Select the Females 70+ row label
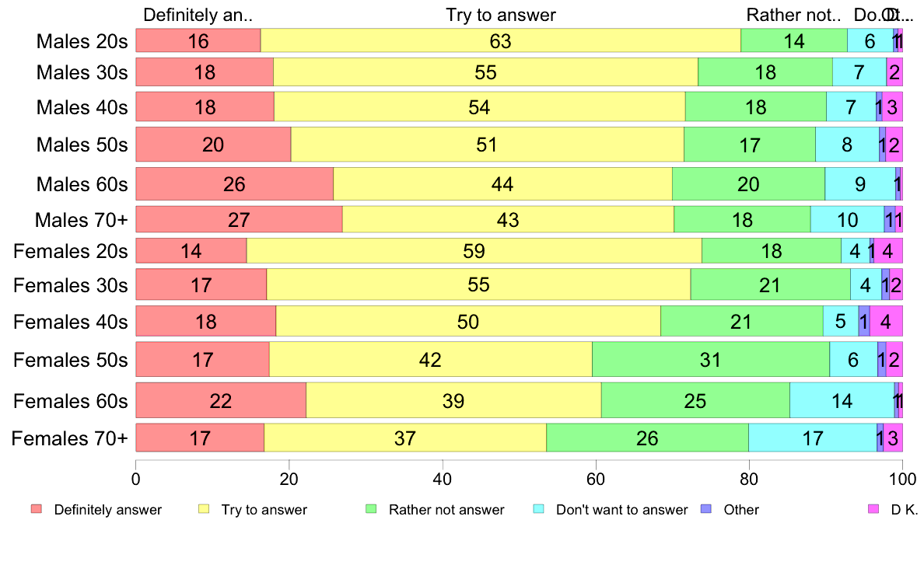The width and height of the screenshot is (924, 572). tap(69, 438)
